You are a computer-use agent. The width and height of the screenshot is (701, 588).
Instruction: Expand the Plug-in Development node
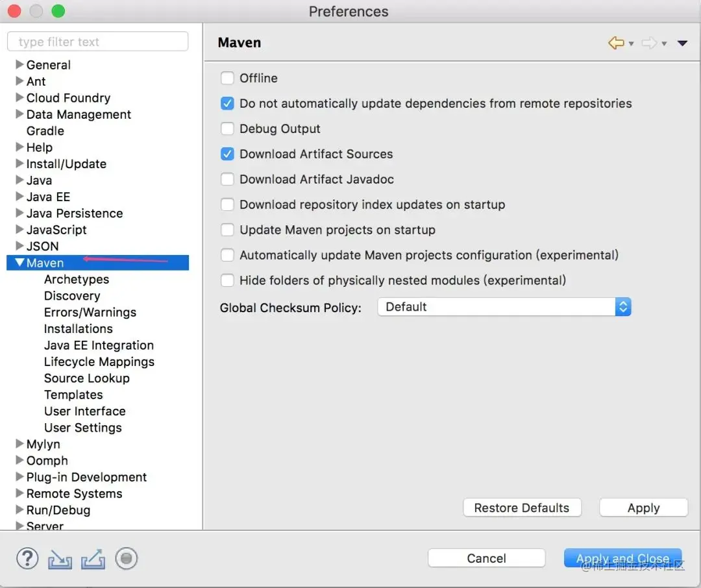(19, 476)
